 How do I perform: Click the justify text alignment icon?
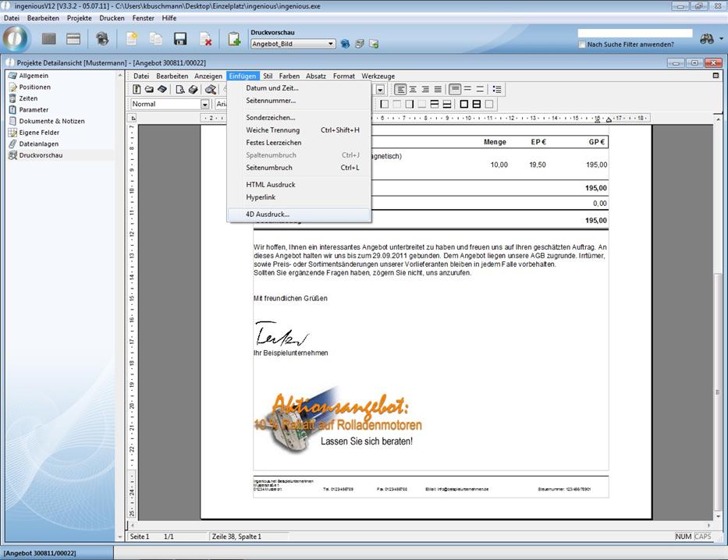(438, 90)
